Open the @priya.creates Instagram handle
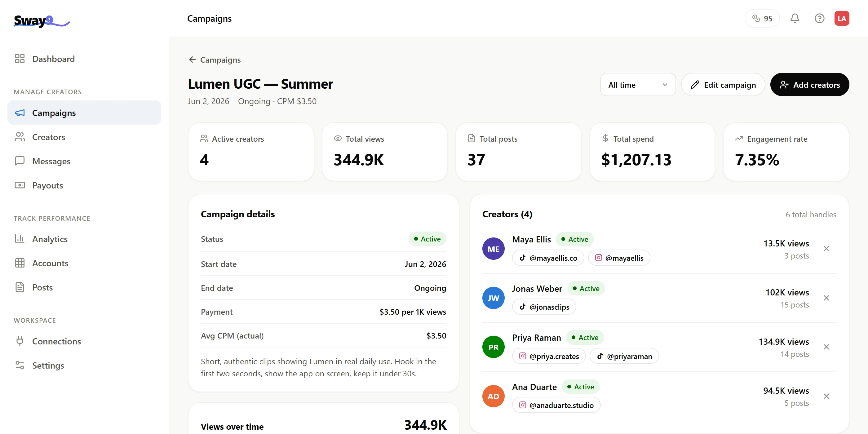The width and height of the screenshot is (868, 434). coord(549,356)
